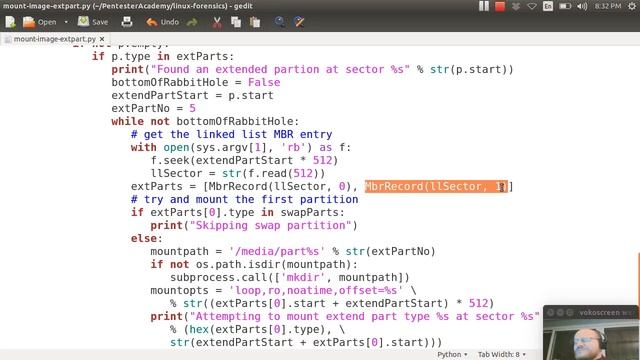
Task: Click the Undo arrow icon
Action: tap(151, 22)
